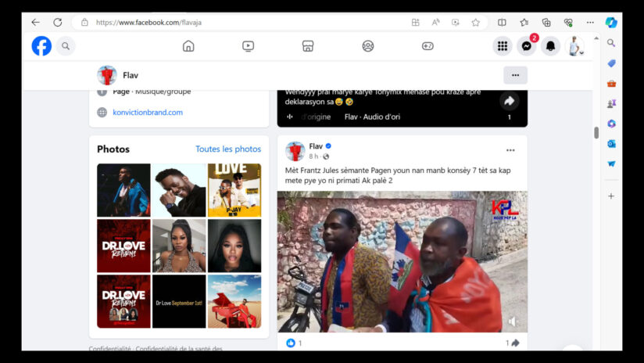This screenshot has height=363, width=644.
Task: Open the Facebook apps grid menu
Action: tap(502, 47)
